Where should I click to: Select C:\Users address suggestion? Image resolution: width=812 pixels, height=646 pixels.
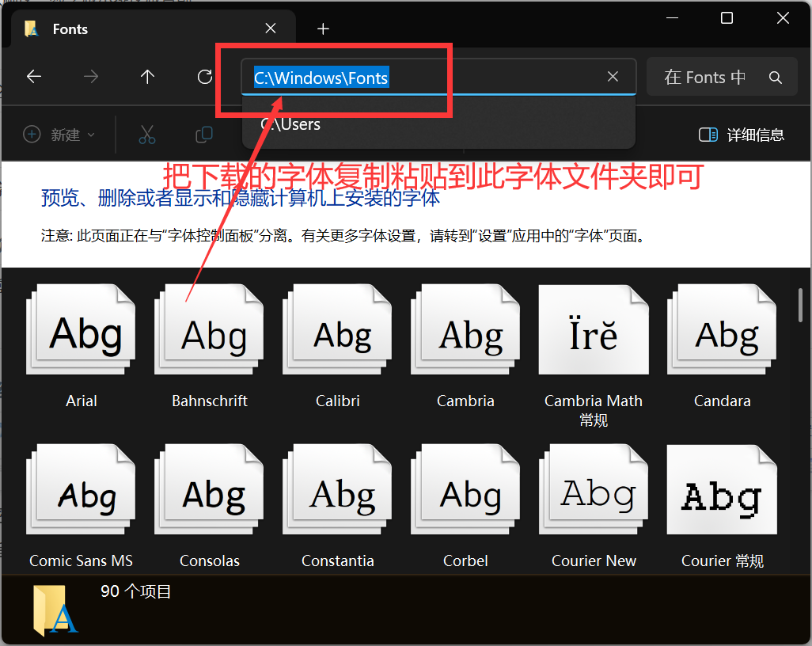[291, 124]
